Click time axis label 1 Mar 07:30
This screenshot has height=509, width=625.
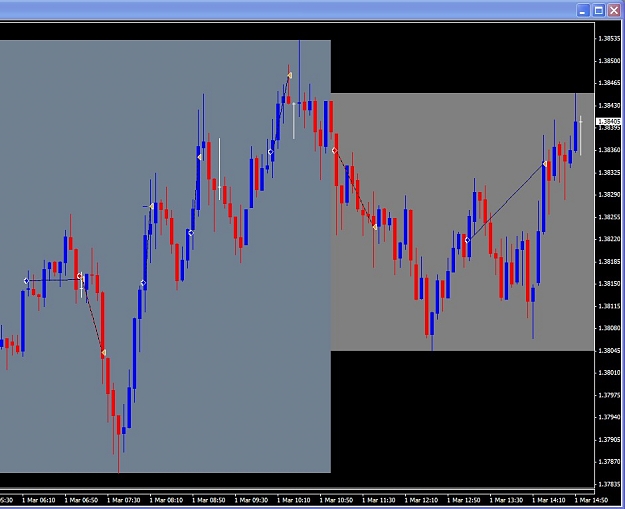124,500
